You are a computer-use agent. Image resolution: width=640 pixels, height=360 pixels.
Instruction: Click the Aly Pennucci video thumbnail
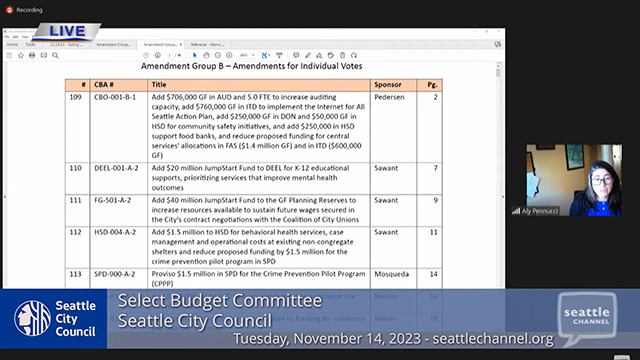pos(574,180)
